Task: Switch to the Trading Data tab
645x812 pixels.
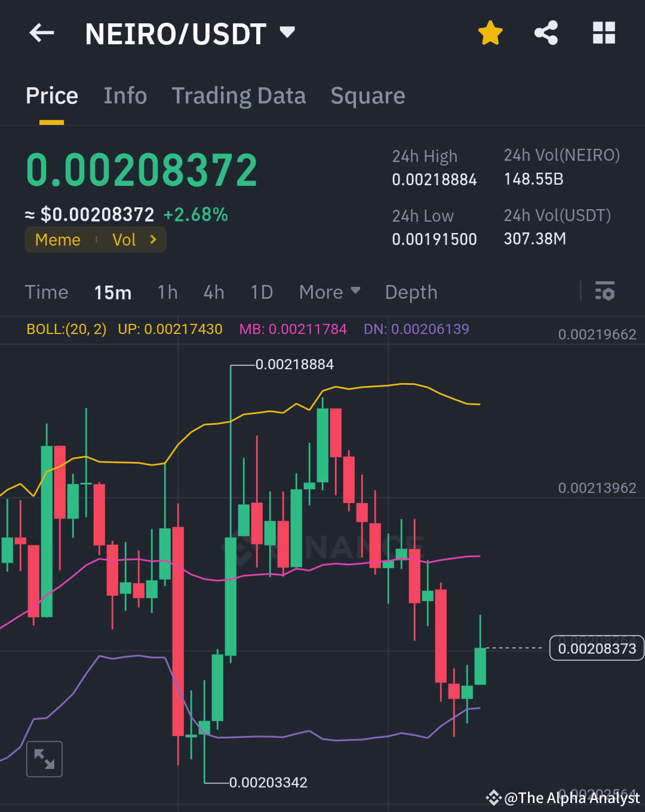Action: (x=239, y=96)
